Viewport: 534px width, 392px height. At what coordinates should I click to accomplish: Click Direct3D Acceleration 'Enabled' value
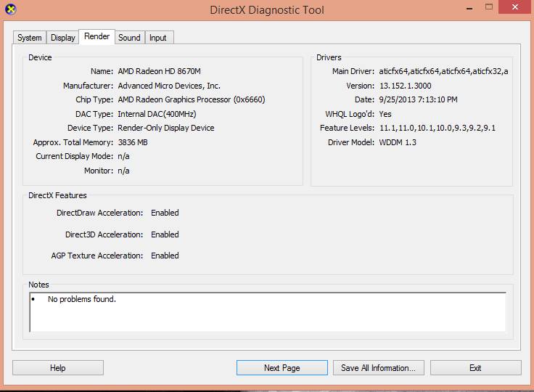(x=165, y=234)
